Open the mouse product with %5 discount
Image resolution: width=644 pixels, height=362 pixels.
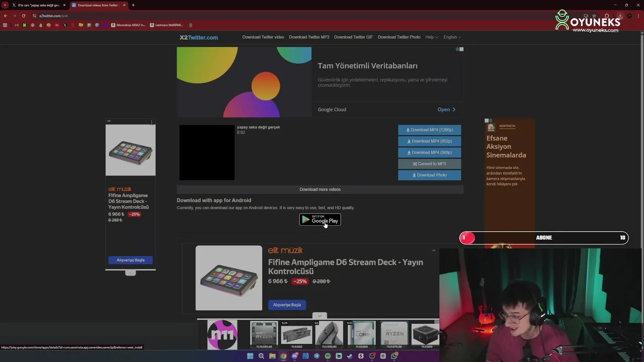329,335
